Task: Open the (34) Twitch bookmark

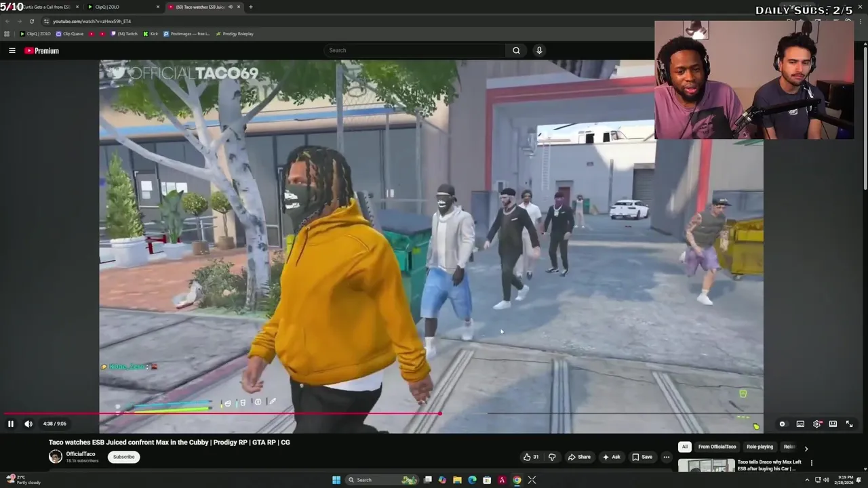Action: pos(124,34)
